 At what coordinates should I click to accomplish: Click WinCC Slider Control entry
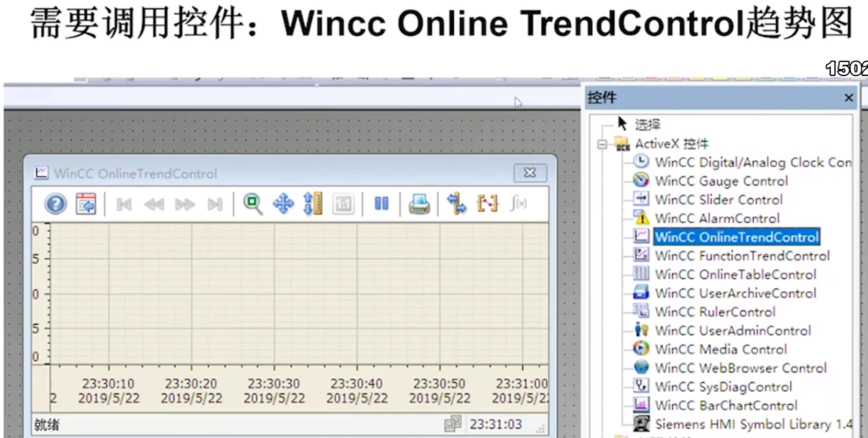tap(718, 200)
